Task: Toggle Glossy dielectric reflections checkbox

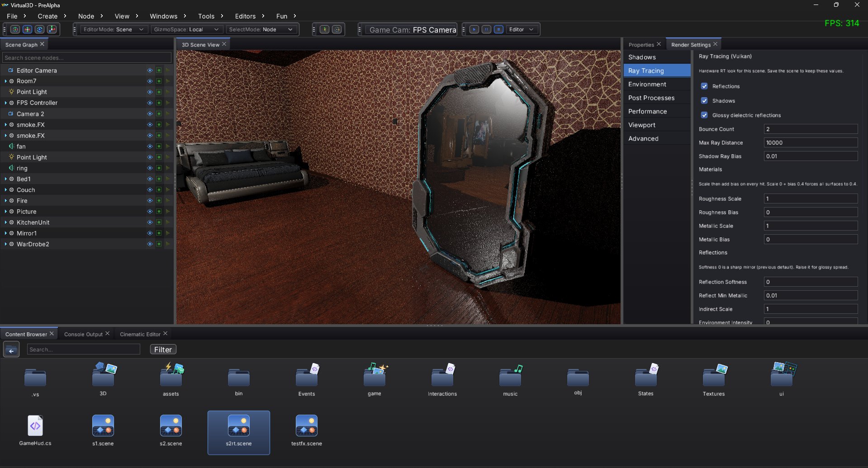Action: [704, 115]
